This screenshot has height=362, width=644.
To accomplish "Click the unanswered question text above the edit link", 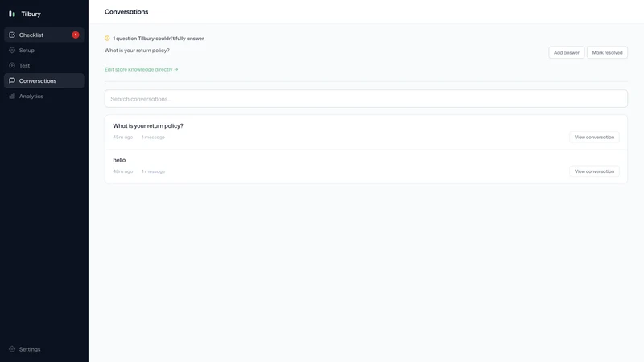I will [137, 51].
